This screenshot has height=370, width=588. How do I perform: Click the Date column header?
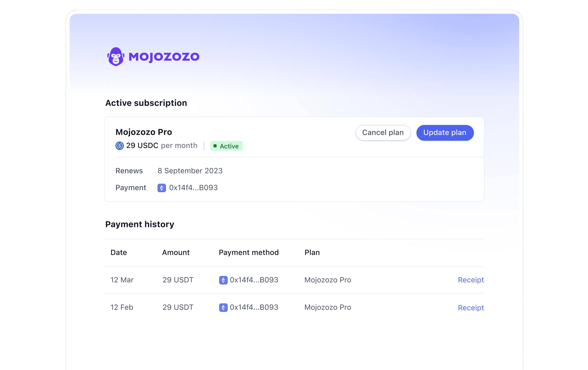click(x=119, y=253)
